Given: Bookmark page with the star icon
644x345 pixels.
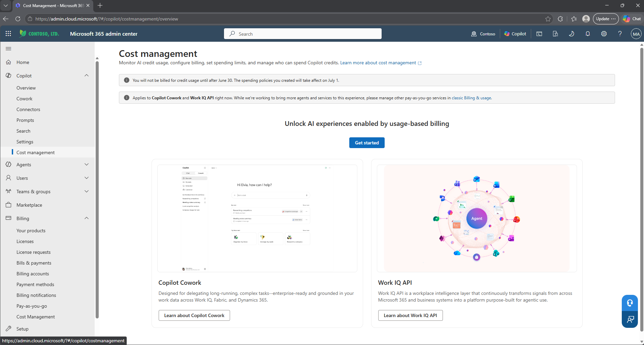Looking at the screenshot, I should pyautogui.click(x=548, y=19).
